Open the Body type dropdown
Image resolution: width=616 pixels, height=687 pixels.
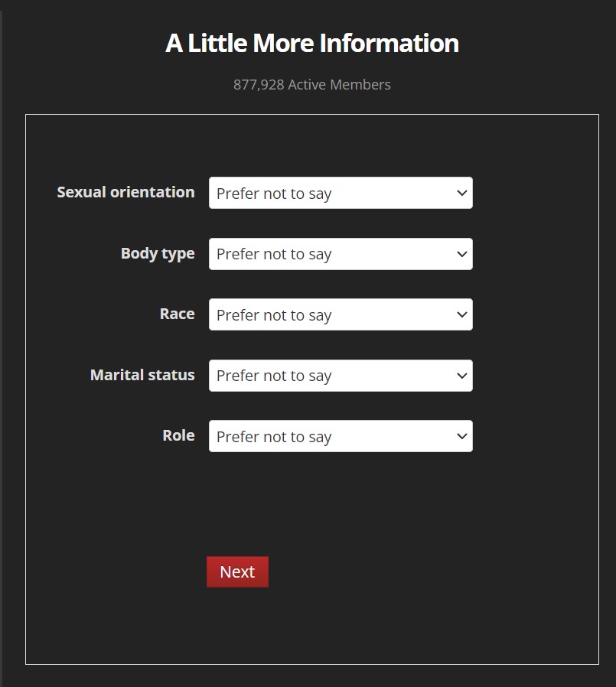click(341, 254)
